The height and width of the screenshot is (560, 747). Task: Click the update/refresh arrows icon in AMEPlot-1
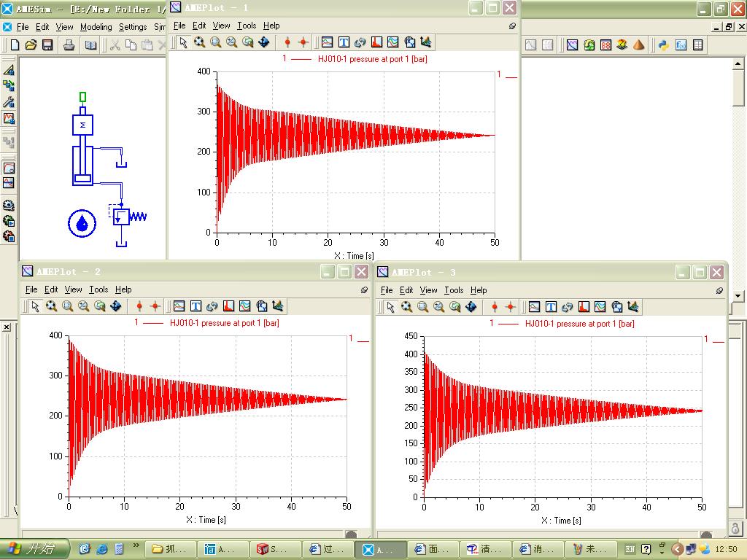coord(360,42)
